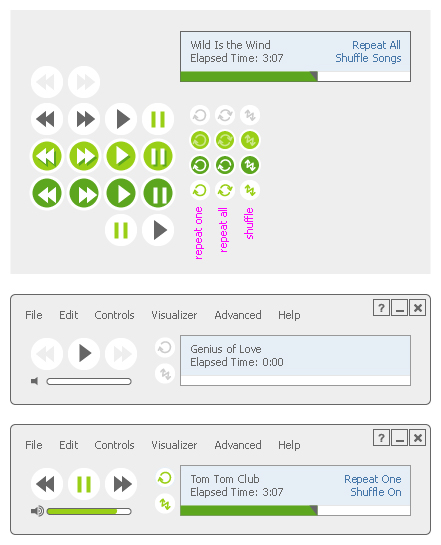This screenshot has height=545, width=441.
Task: Open the File menu in the Tom Tom Club player
Action: [x=34, y=445]
